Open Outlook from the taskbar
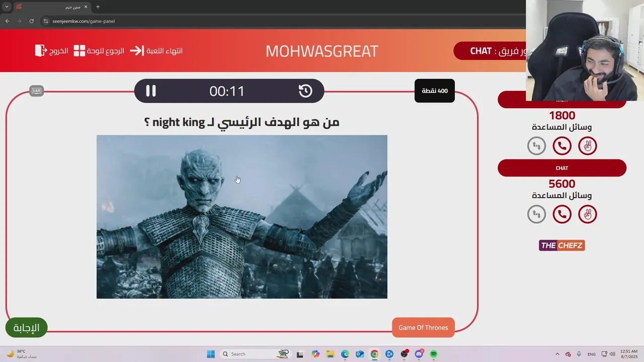Screen dimensions: 644x362 tap(360, 354)
